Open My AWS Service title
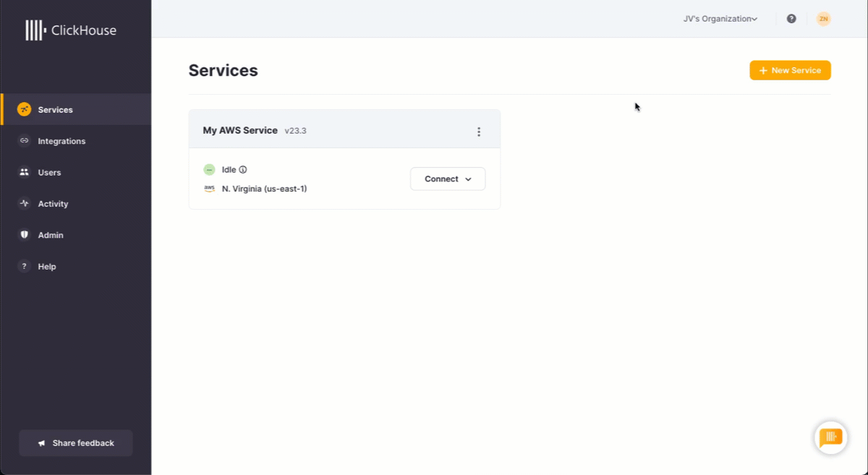 (240, 131)
